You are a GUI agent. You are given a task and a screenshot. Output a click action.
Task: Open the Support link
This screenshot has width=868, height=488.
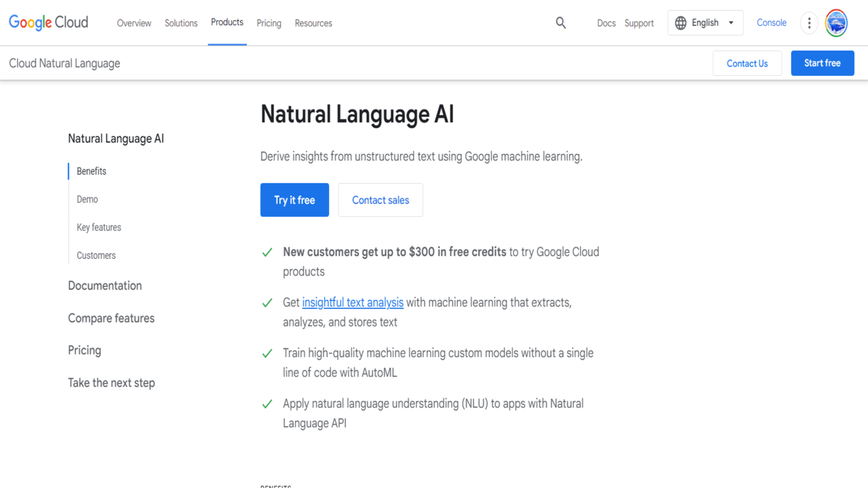click(x=639, y=23)
